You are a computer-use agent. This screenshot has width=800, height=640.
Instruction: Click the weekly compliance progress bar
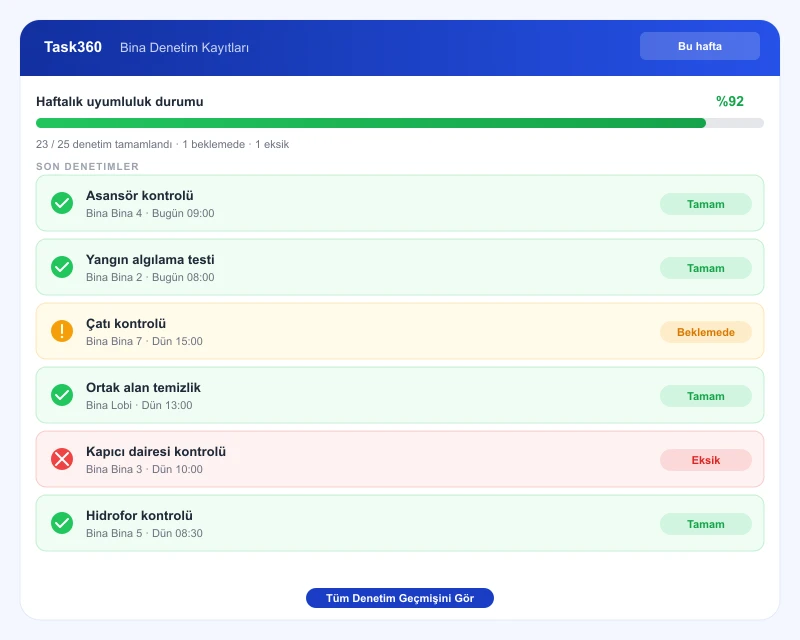coord(399,123)
